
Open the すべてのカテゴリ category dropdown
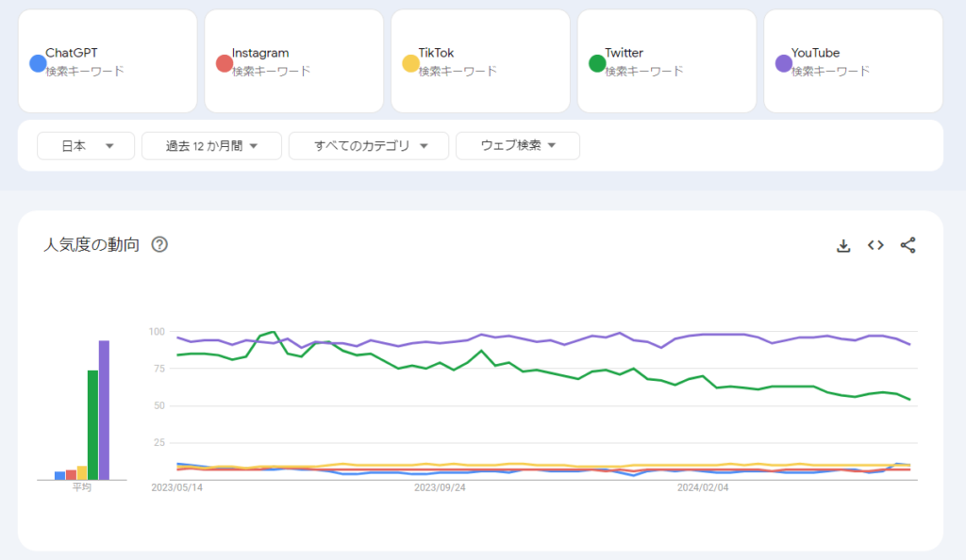click(x=367, y=146)
